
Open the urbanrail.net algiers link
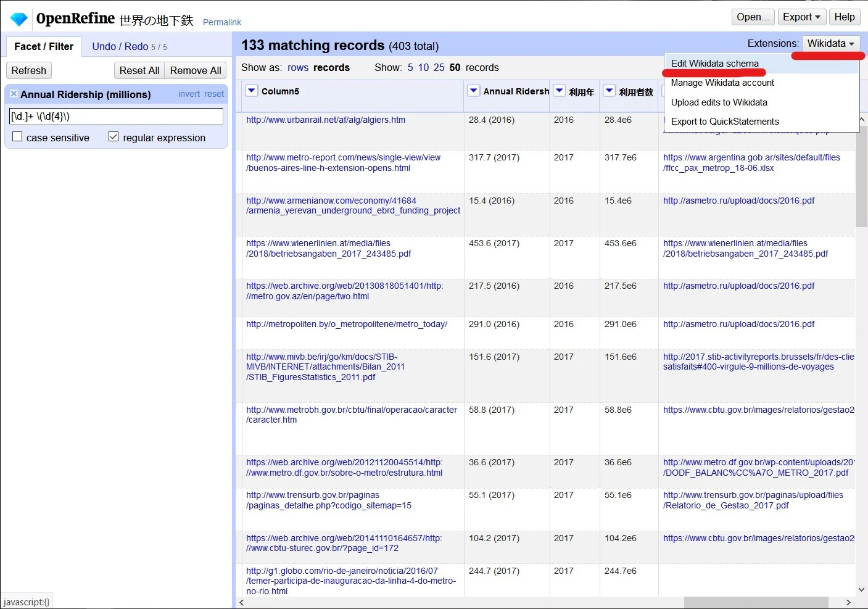[326, 120]
